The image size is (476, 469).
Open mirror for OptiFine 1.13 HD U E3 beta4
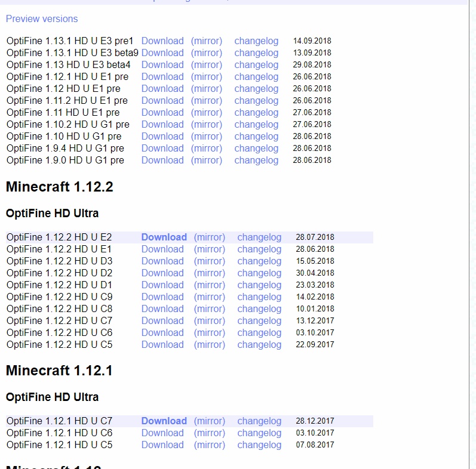tap(207, 64)
